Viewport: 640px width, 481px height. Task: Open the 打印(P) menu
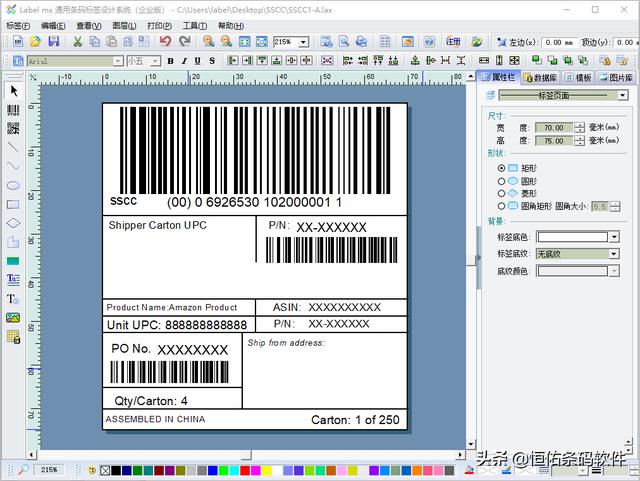tap(159, 26)
